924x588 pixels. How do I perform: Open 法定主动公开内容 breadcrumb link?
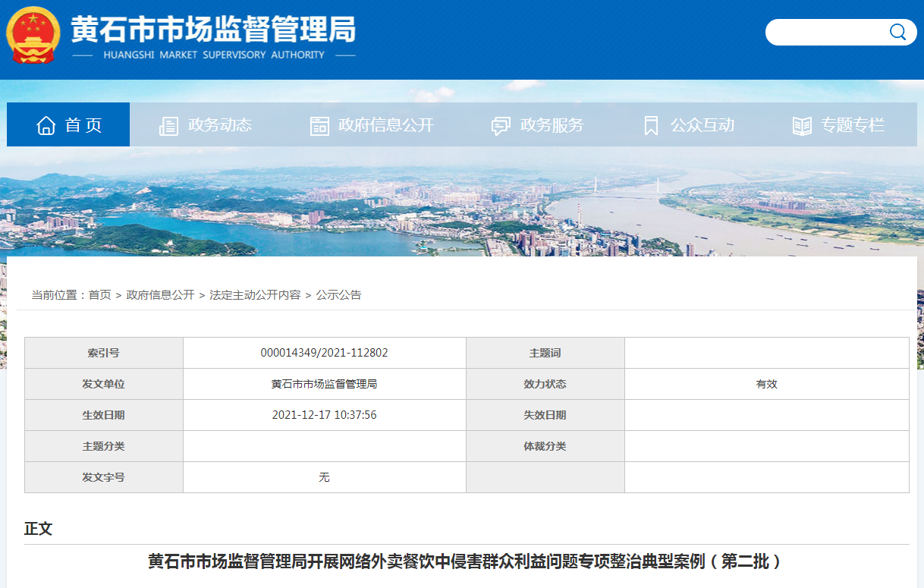click(x=255, y=295)
